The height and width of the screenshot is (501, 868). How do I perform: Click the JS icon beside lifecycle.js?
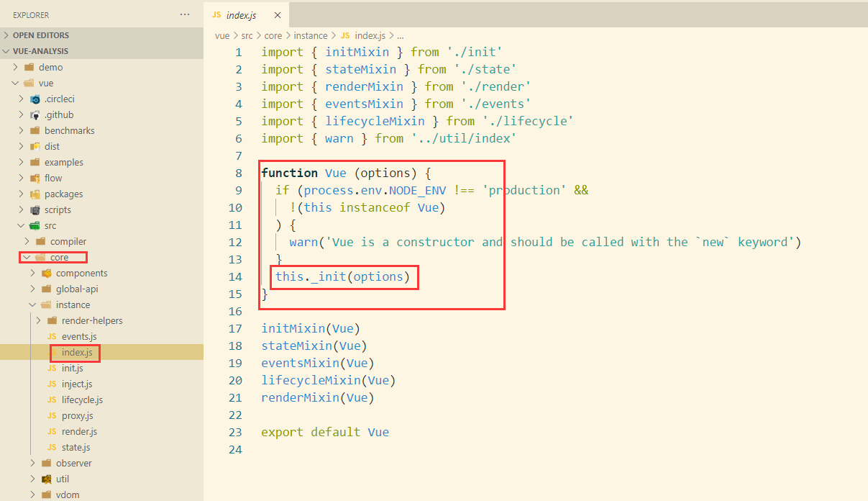point(52,400)
